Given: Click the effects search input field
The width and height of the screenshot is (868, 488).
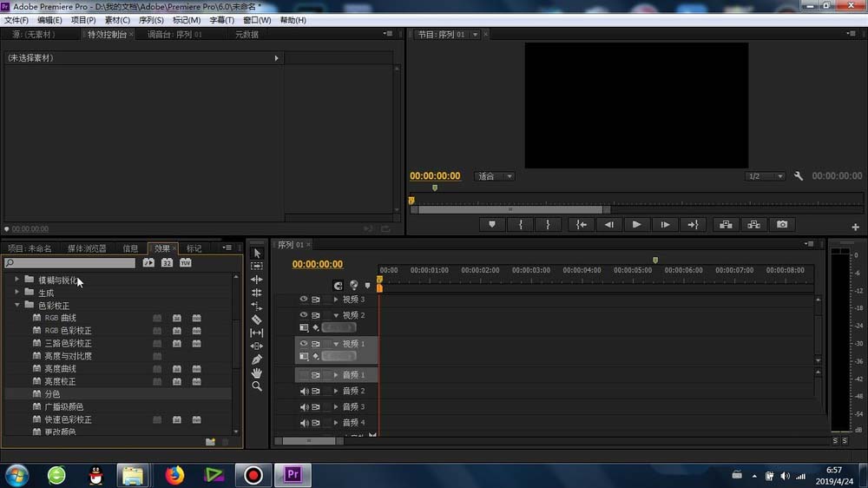Looking at the screenshot, I should pos(69,262).
